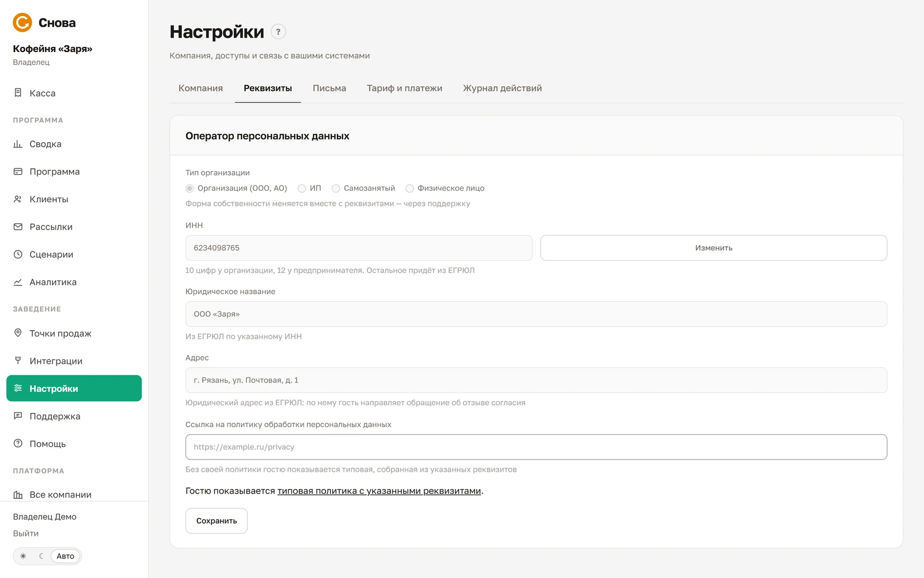This screenshot has height=578, width=924.
Task: Click subtitle 'Компания, доступы и связь с вашими системами'
Action: click(270, 55)
